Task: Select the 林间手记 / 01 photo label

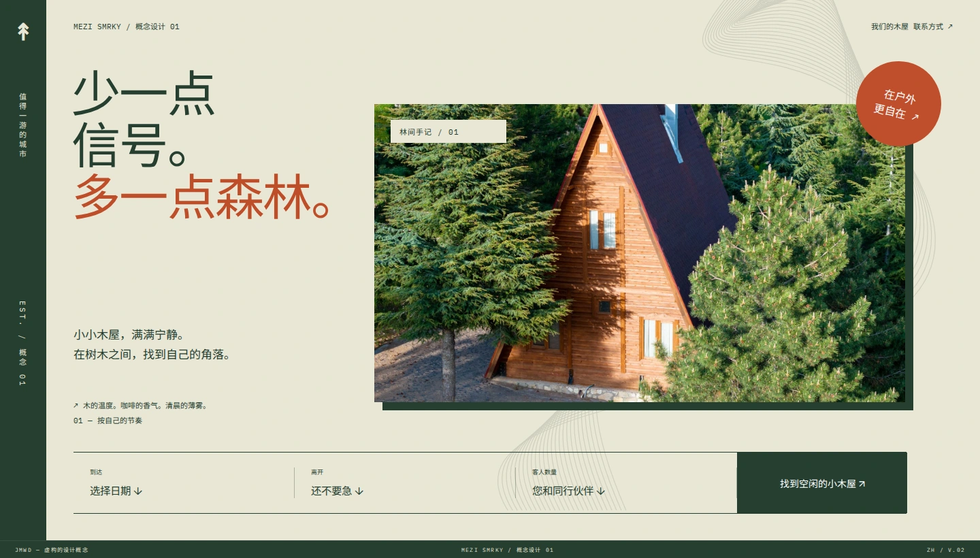Action: point(448,132)
